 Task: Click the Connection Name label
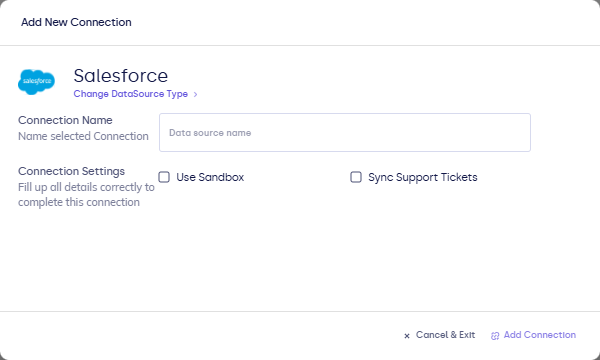pos(65,120)
